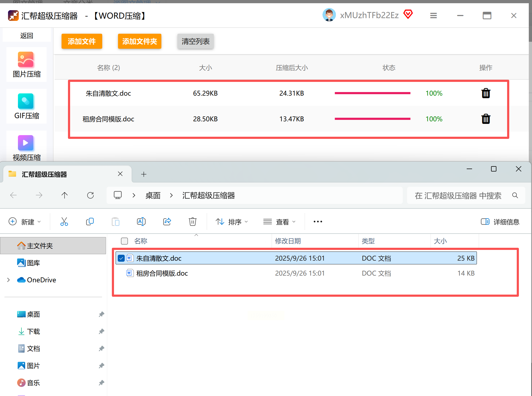
Task: Uncheck the 朱自清散文.doc file checkbox
Action: click(121, 258)
